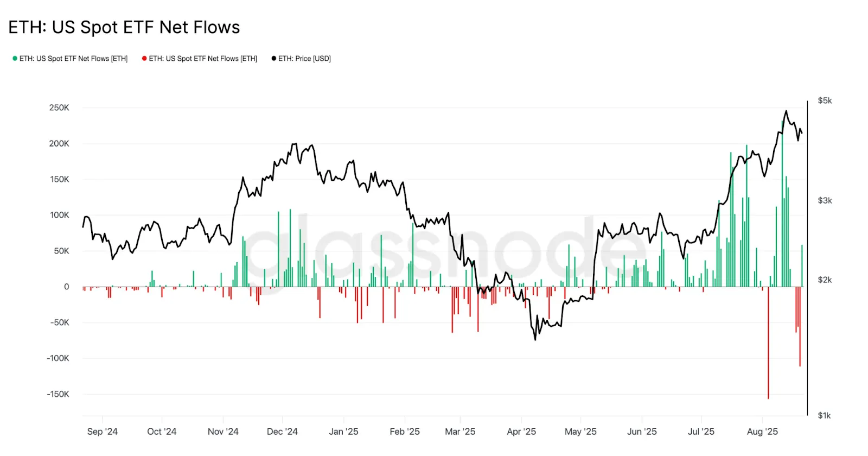
Task: Click the Jun '25 date tick label
Action: (642, 432)
